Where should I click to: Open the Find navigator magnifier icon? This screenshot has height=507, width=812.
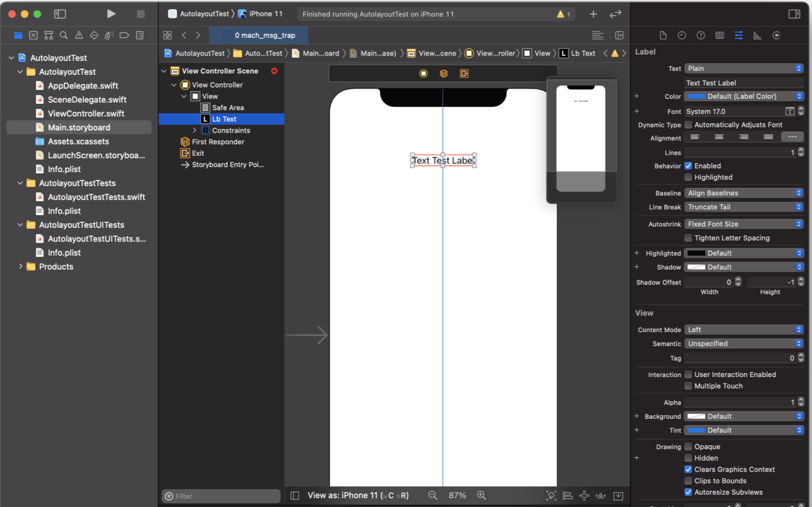pyautogui.click(x=64, y=35)
